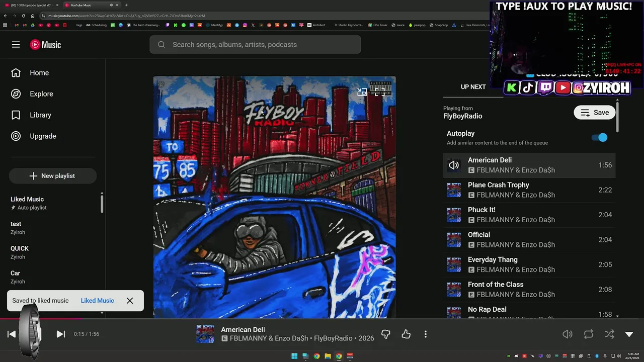Viewport: 644px width, 362px height.
Task: Toggle shuffle mode
Action: pyautogui.click(x=609, y=334)
